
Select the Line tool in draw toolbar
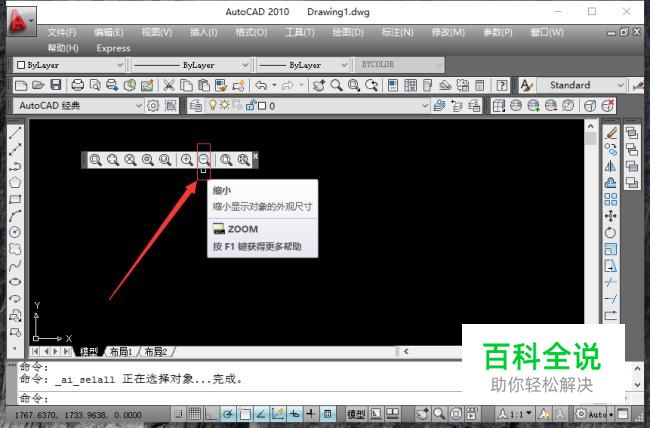click(x=15, y=133)
